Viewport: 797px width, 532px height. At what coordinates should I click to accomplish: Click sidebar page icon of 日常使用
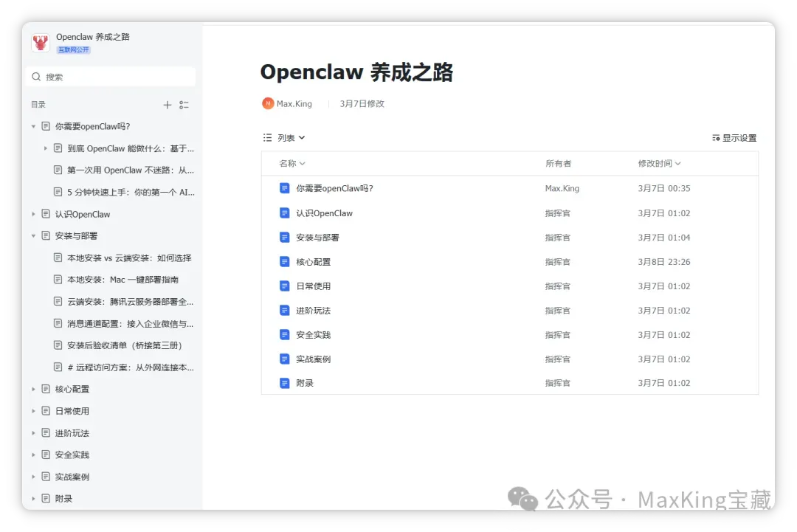click(46, 411)
